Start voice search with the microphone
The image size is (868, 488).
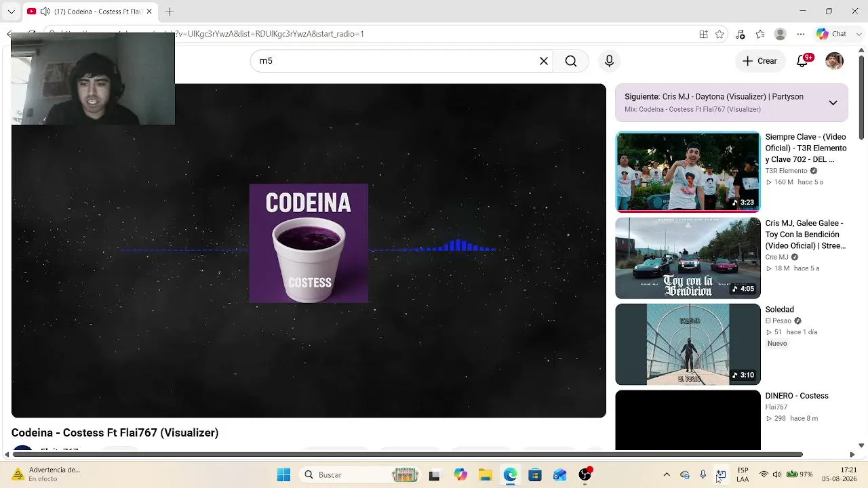(609, 61)
